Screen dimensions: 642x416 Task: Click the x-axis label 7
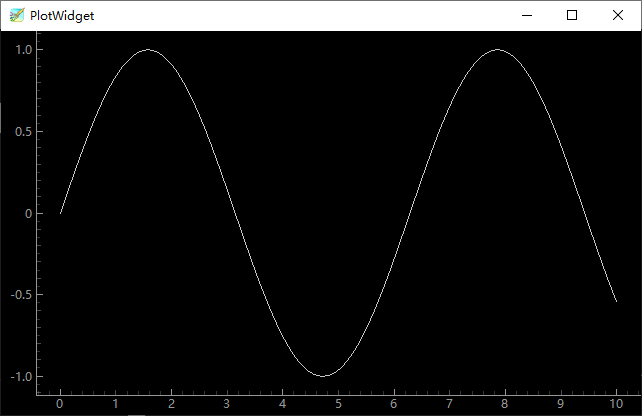[449, 404]
